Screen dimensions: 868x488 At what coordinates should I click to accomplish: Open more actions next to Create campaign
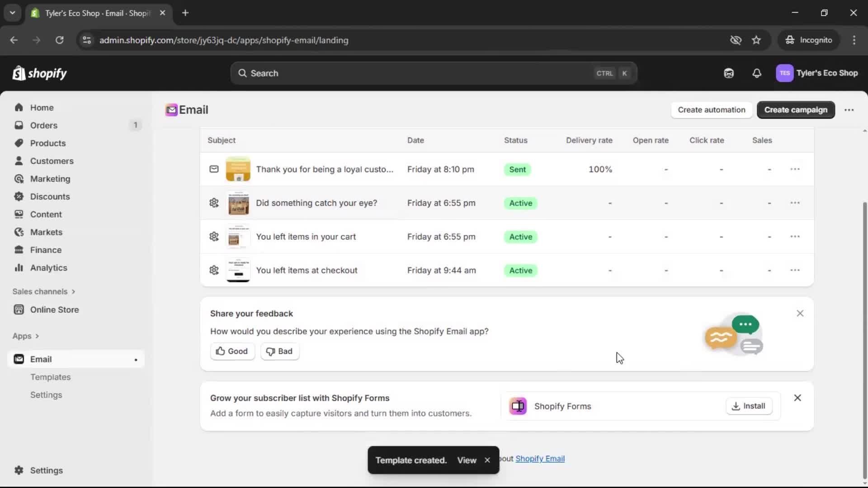[x=849, y=110]
